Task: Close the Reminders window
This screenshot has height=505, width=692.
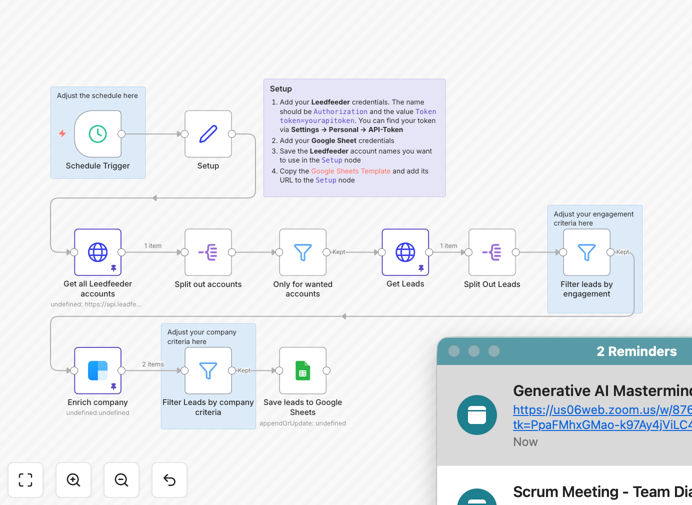Action: click(454, 351)
